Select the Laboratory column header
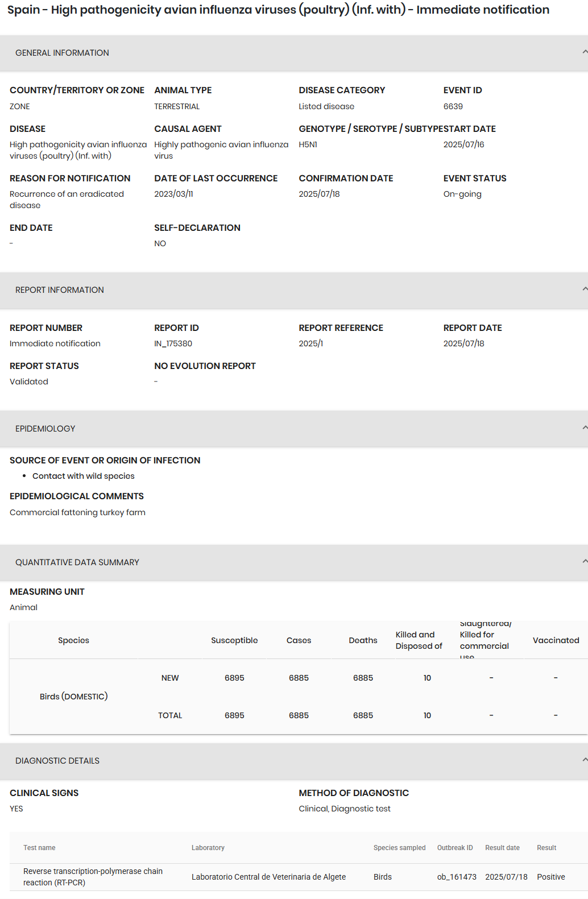The height and width of the screenshot is (899, 588). [x=208, y=848]
